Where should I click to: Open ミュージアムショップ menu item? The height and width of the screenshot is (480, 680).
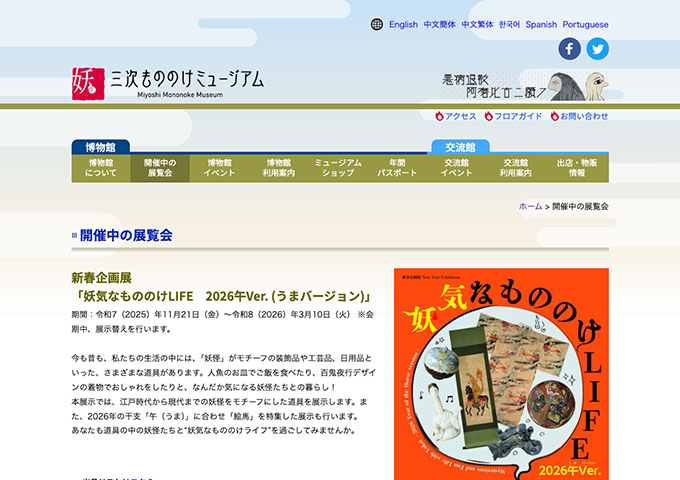pos(338,168)
